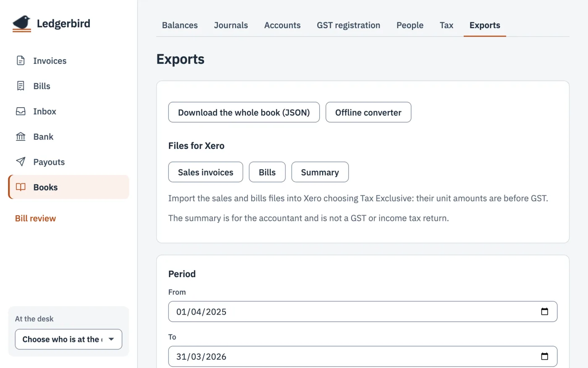
Task: Select the Exports tab
Action: tap(485, 25)
